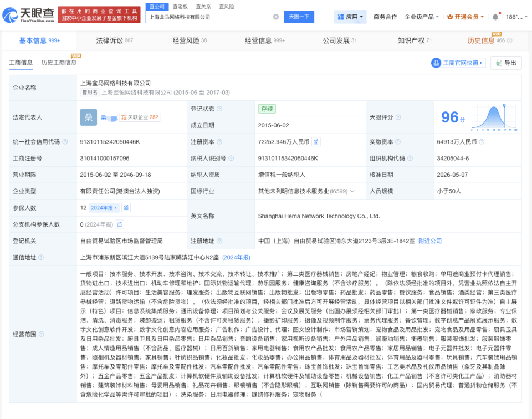532x419 pixels.
Task: Open the TianYanCha logo homepage
Action: 28,16
